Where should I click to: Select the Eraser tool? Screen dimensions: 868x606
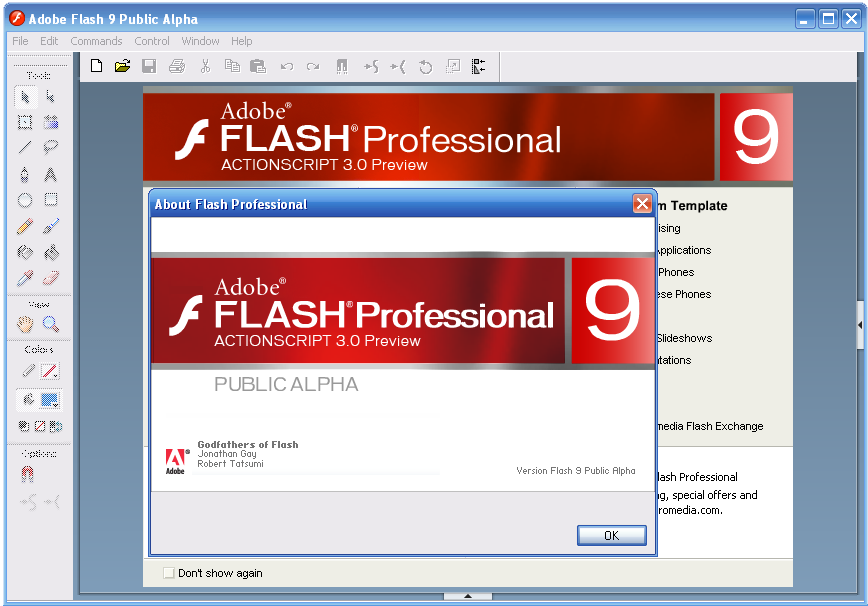click(x=50, y=278)
